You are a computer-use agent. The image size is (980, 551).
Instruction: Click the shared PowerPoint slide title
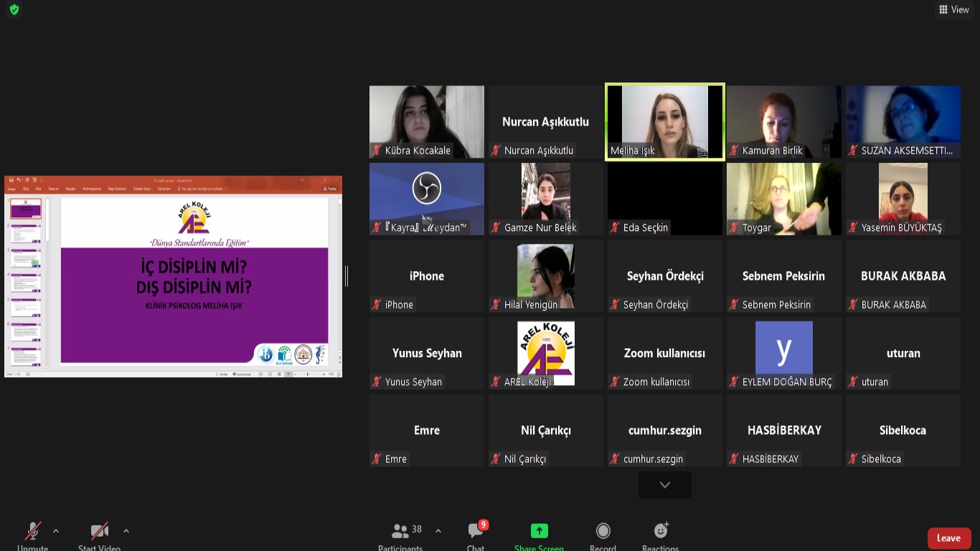tap(194, 278)
